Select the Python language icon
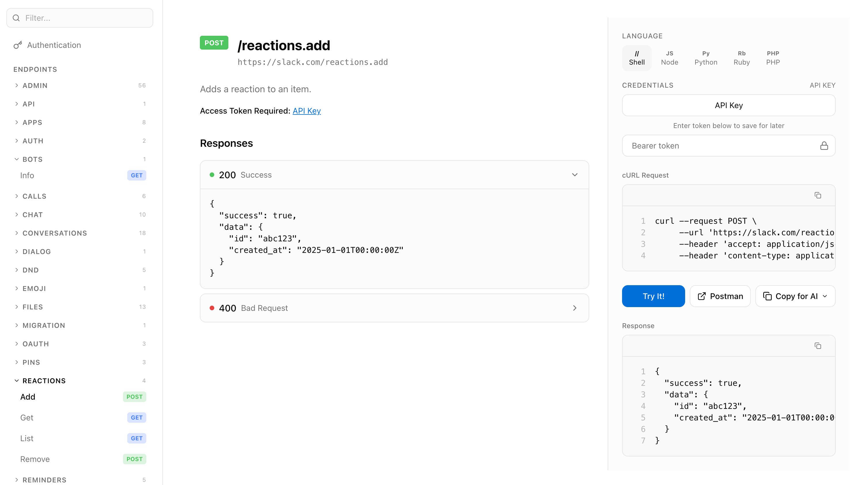Image resolution: width=868 pixels, height=485 pixels. [706, 58]
